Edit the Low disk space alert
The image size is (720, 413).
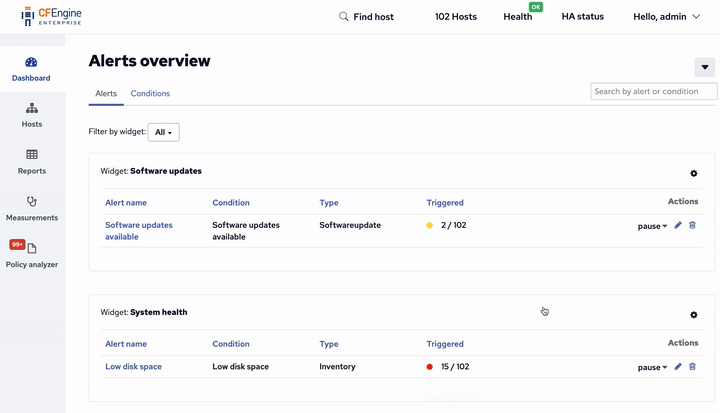[678, 367]
